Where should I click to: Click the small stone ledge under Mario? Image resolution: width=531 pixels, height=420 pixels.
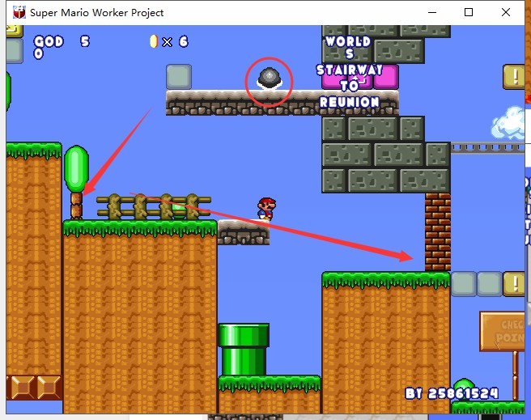244,231
